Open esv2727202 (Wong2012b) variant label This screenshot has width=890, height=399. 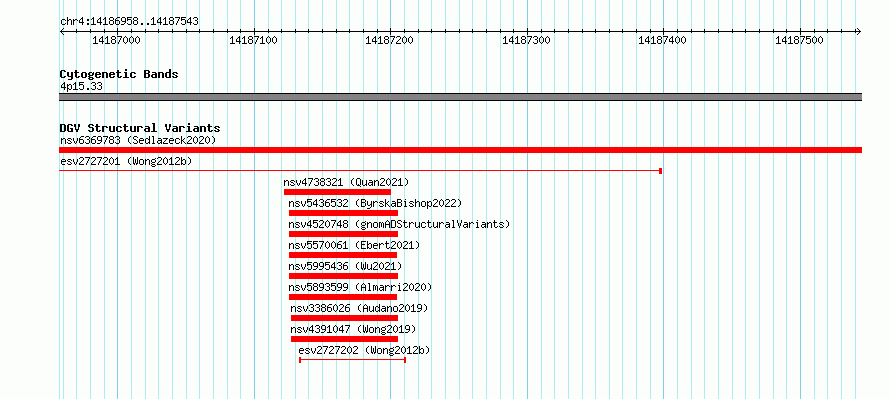[x=364, y=350]
